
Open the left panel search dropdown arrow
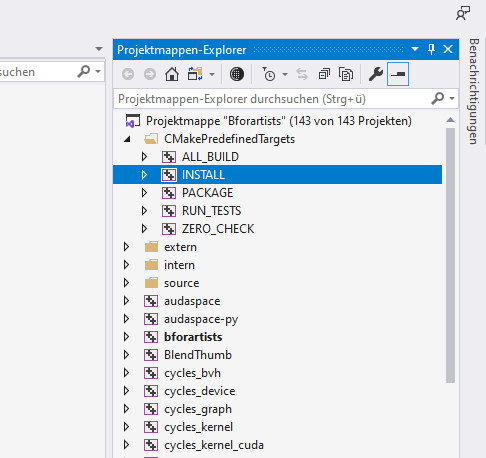[x=98, y=71]
